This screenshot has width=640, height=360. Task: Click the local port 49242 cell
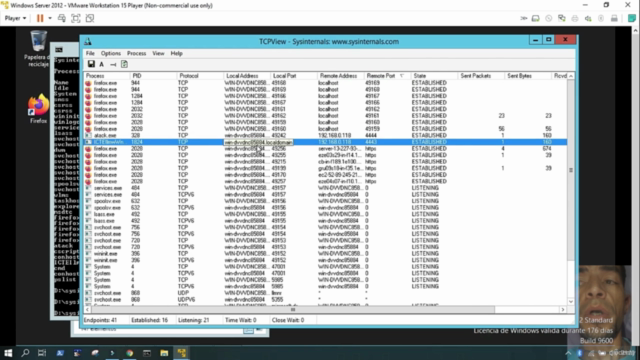pos(279,136)
